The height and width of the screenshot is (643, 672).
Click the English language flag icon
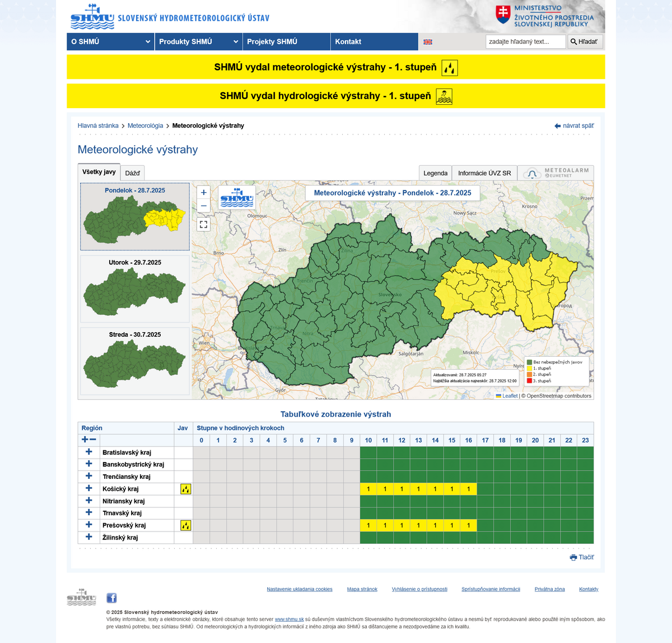click(x=428, y=42)
